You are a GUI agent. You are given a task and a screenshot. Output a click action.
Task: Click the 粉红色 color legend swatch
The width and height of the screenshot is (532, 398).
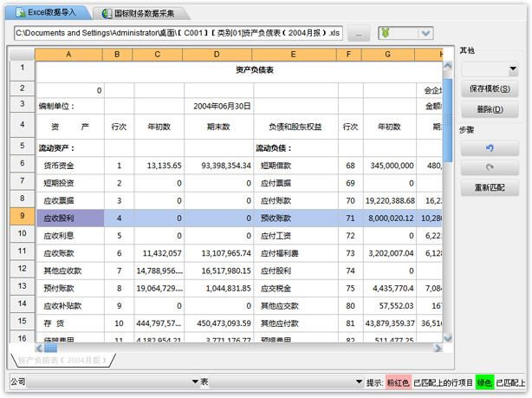click(x=399, y=382)
